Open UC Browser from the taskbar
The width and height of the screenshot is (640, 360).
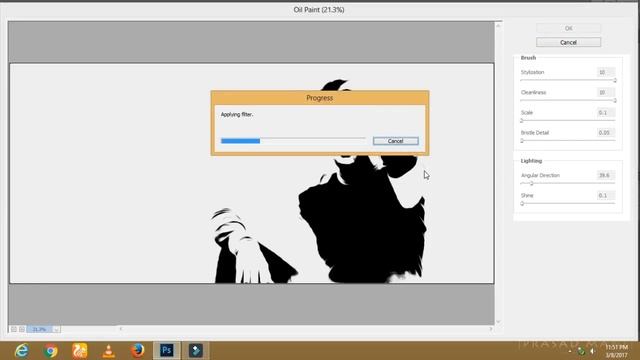[x=80, y=351]
